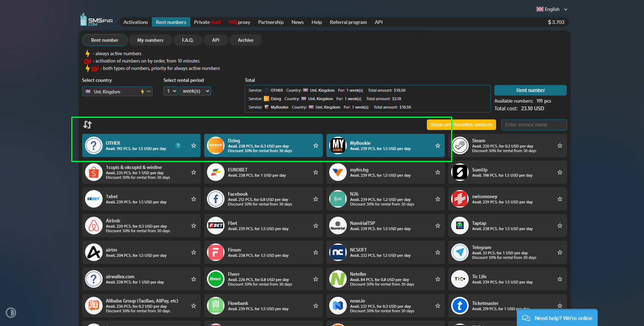Mark Facebook as favorite with star
Screen dimensions: 644x326
[316, 199]
